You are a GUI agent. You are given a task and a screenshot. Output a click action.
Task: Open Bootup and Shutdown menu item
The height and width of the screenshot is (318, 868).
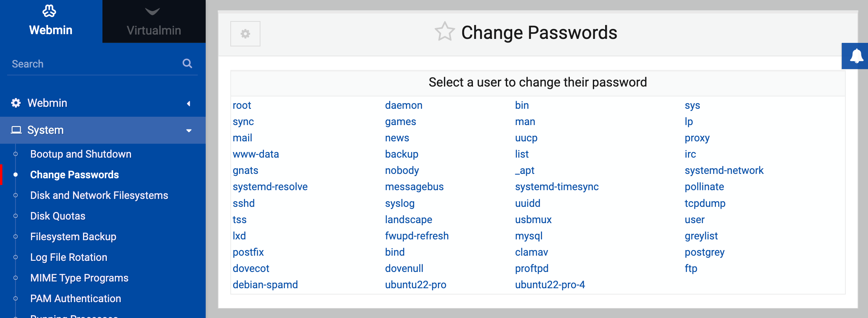[x=81, y=154]
